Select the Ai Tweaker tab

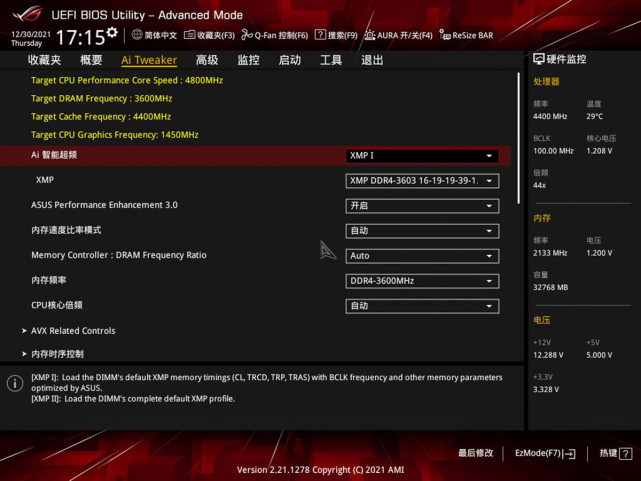(149, 60)
